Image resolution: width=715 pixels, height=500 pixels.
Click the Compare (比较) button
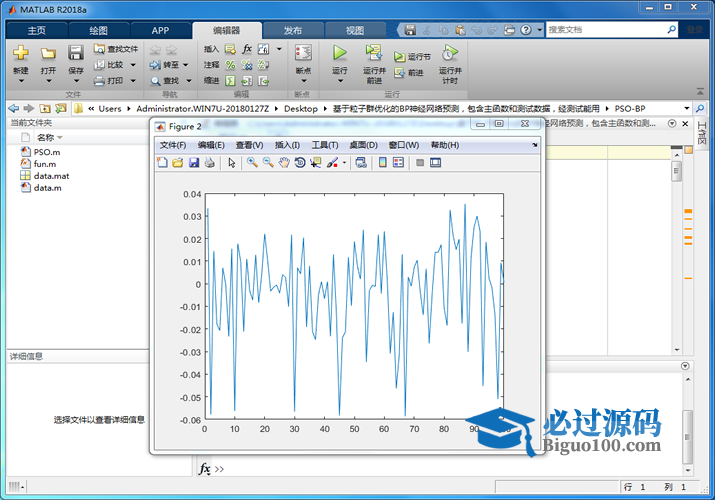pos(109,65)
